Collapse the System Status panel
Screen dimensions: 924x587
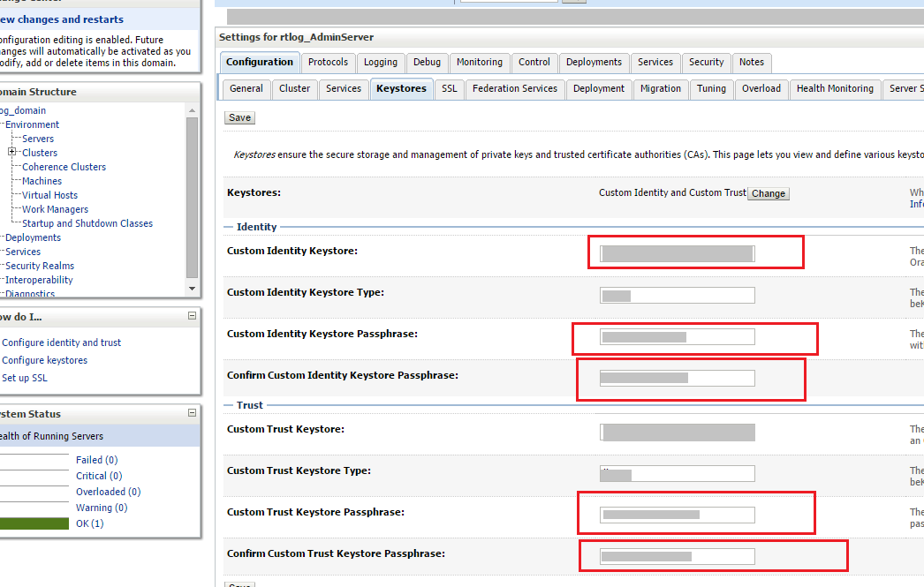[191, 412]
